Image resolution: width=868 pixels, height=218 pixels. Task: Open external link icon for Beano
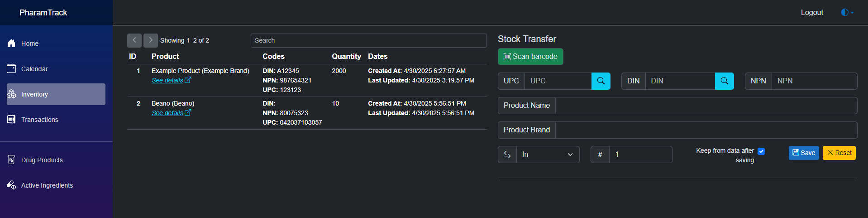point(188,113)
